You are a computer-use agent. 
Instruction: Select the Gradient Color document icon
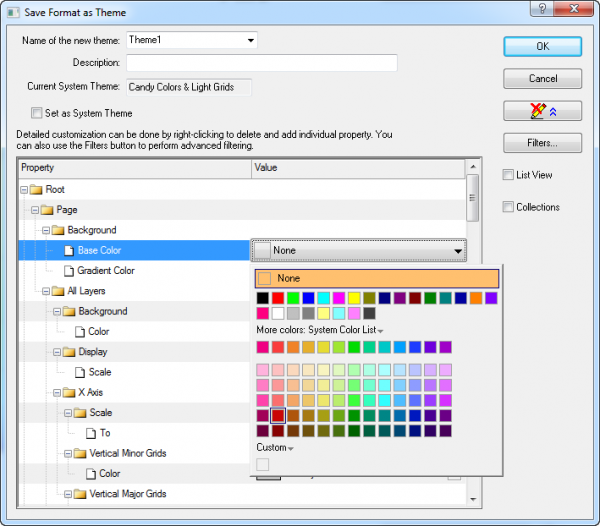pos(69,271)
